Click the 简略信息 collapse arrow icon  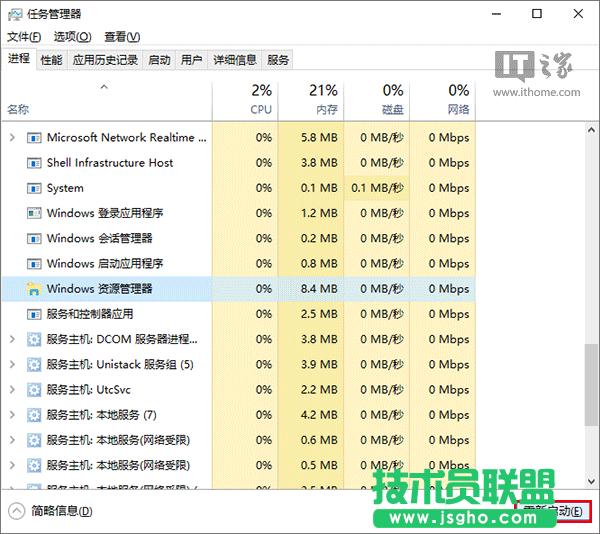coord(16,511)
